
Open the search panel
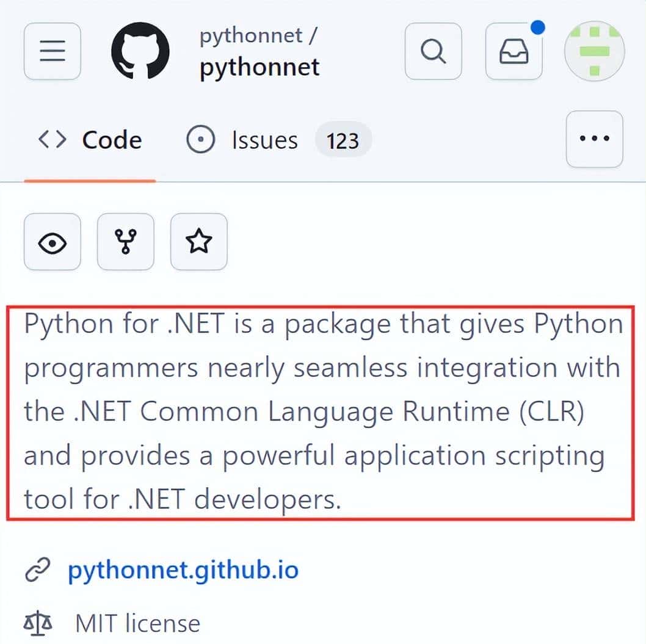point(433,51)
